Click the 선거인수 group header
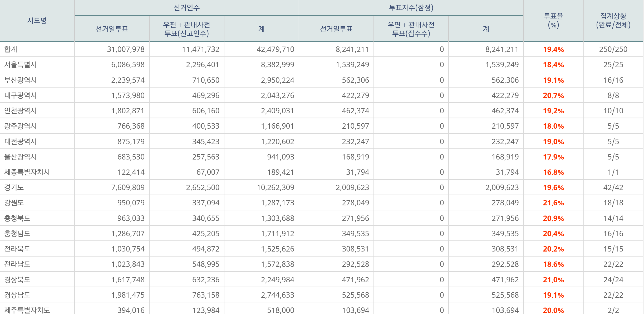 (186, 8)
